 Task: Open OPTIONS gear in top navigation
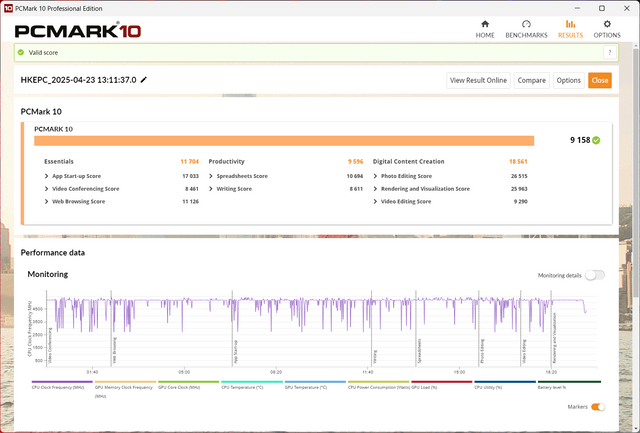point(607,29)
